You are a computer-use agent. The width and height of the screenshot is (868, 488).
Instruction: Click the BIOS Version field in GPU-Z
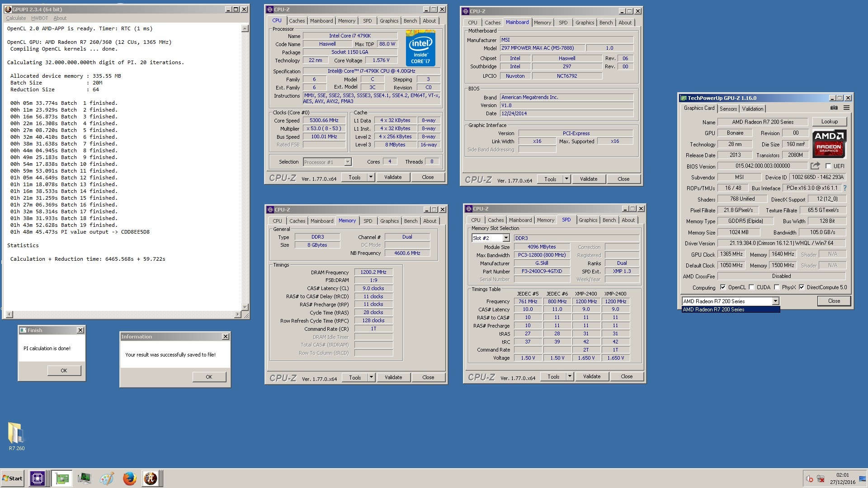click(x=762, y=166)
